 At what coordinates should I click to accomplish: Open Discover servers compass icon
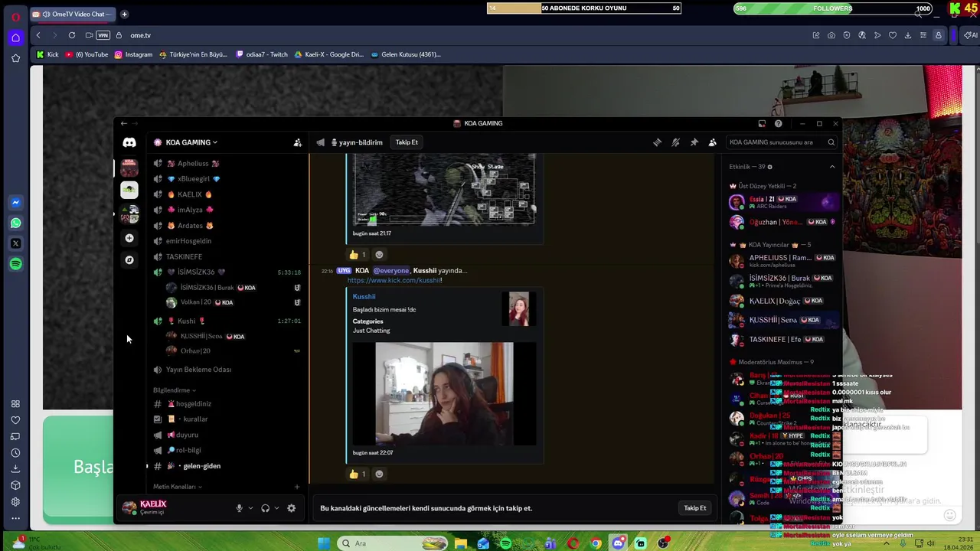coord(129,260)
